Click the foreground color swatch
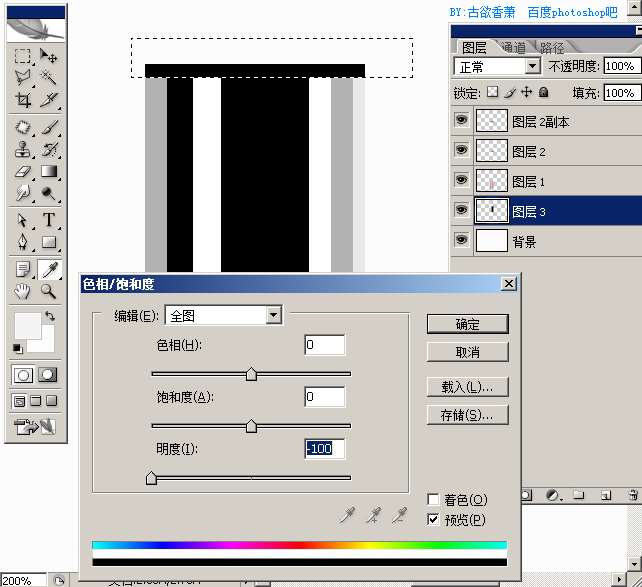The height and width of the screenshot is (587, 642). tap(28, 326)
